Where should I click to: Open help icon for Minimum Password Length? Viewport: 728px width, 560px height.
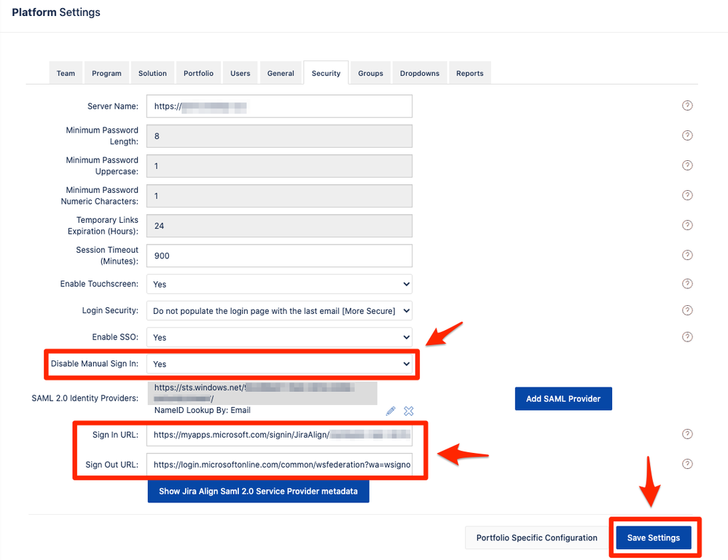pos(687,135)
